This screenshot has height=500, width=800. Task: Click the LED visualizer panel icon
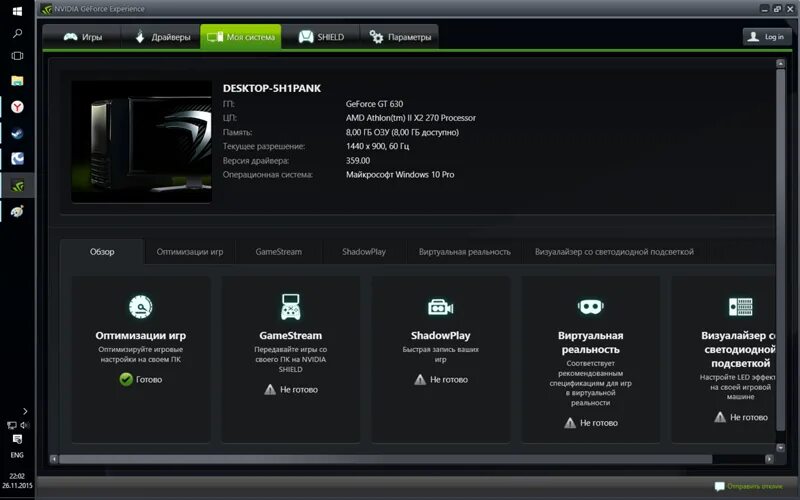click(740, 307)
